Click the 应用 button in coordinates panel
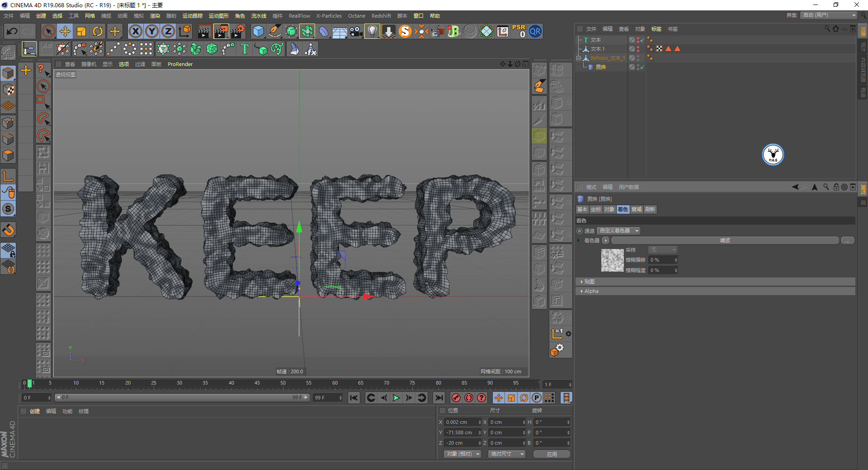The width and height of the screenshot is (868, 470). tap(552, 454)
